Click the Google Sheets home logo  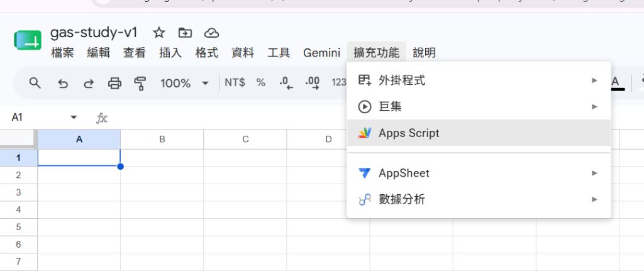(28, 40)
